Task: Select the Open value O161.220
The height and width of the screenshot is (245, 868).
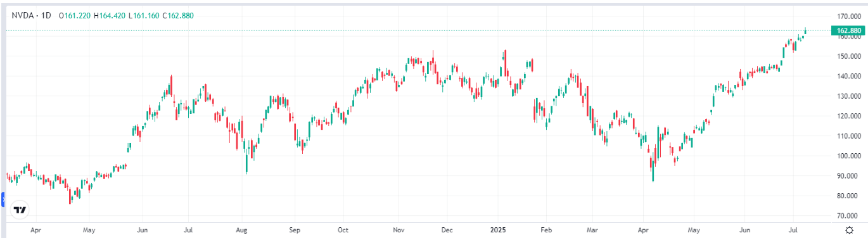Action: coord(75,15)
